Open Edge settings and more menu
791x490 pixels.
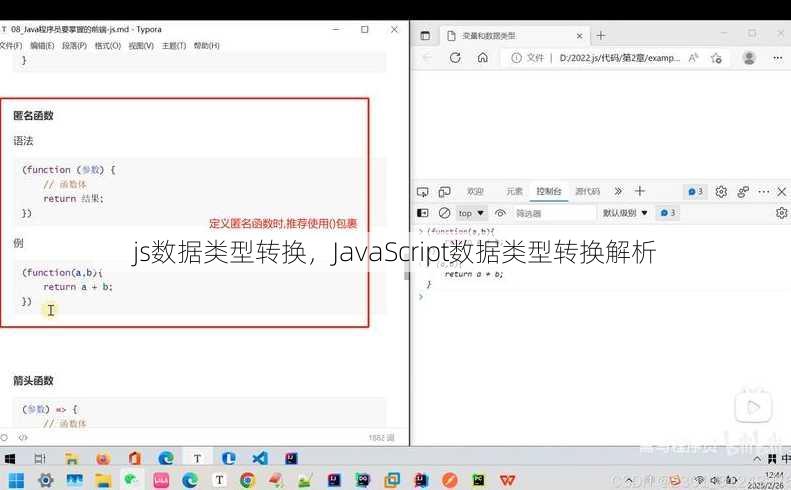[777, 58]
